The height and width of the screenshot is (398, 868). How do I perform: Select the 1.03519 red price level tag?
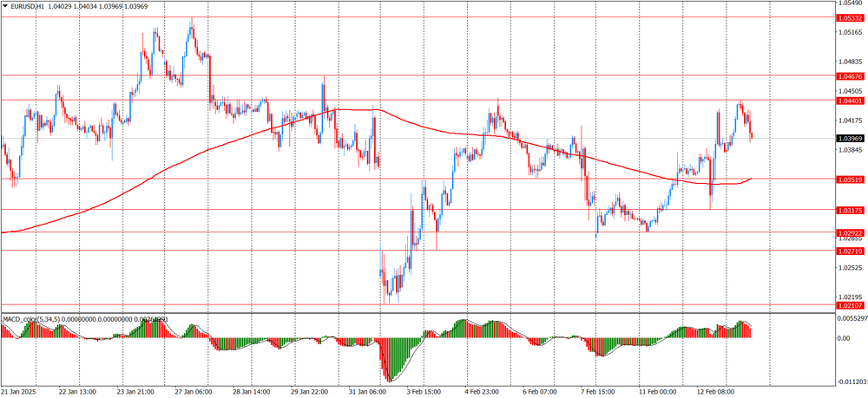tap(850, 179)
